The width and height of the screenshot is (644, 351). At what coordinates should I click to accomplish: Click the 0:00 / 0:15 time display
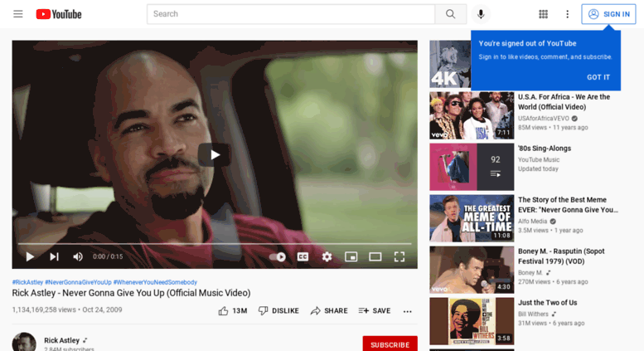click(x=108, y=256)
